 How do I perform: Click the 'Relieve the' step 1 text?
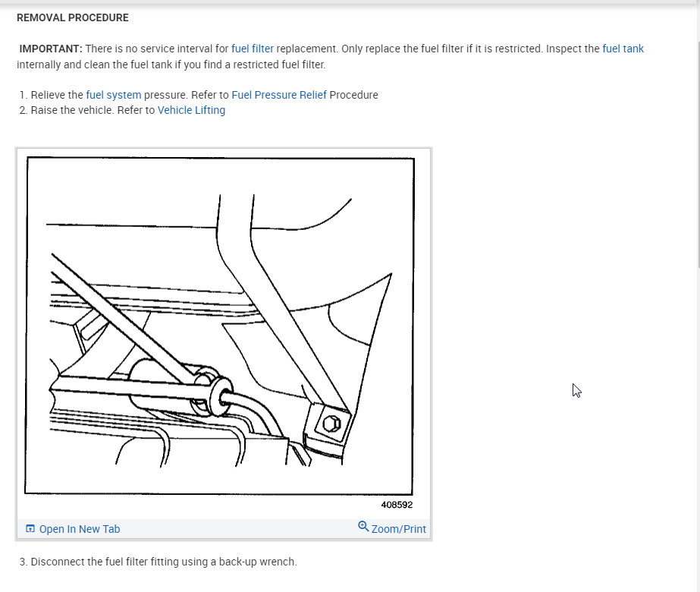click(57, 95)
